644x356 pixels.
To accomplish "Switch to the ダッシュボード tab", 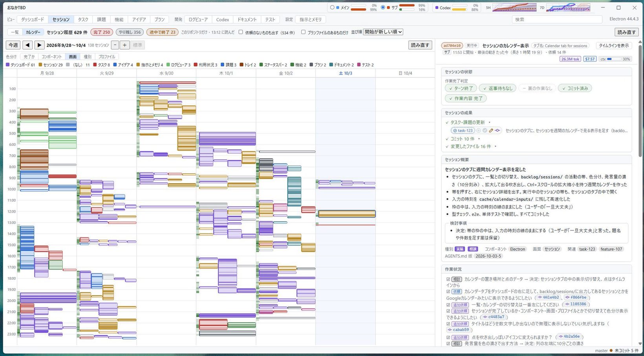I will [33, 19].
